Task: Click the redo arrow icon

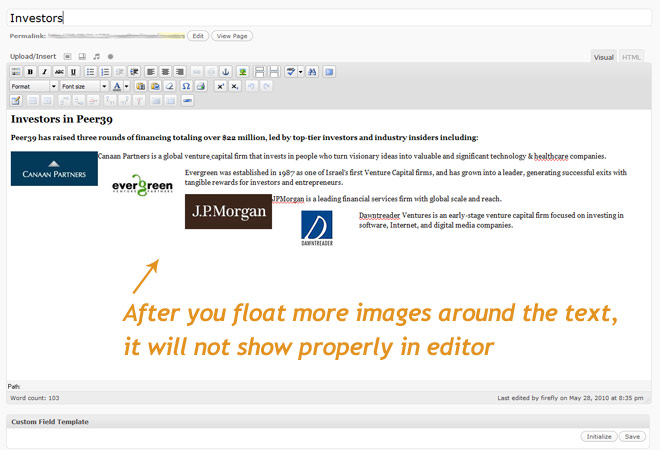Action: click(266, 86)
